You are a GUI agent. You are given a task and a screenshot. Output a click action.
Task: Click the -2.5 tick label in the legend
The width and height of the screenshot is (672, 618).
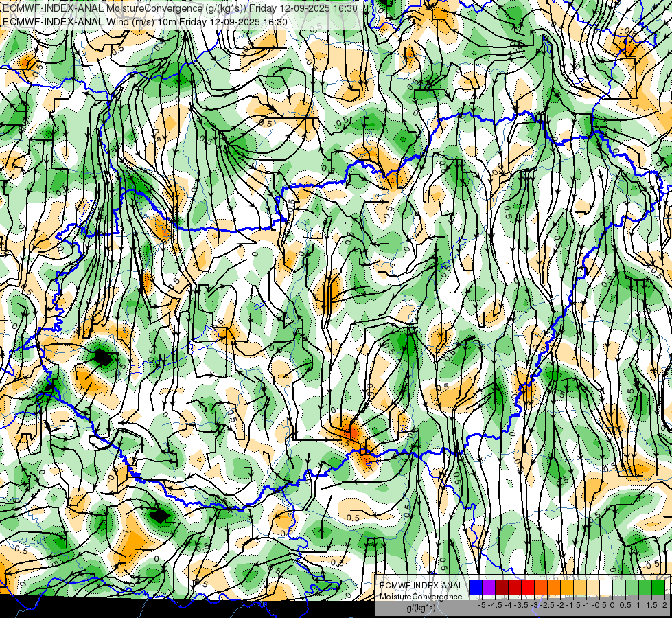point(547,605)
